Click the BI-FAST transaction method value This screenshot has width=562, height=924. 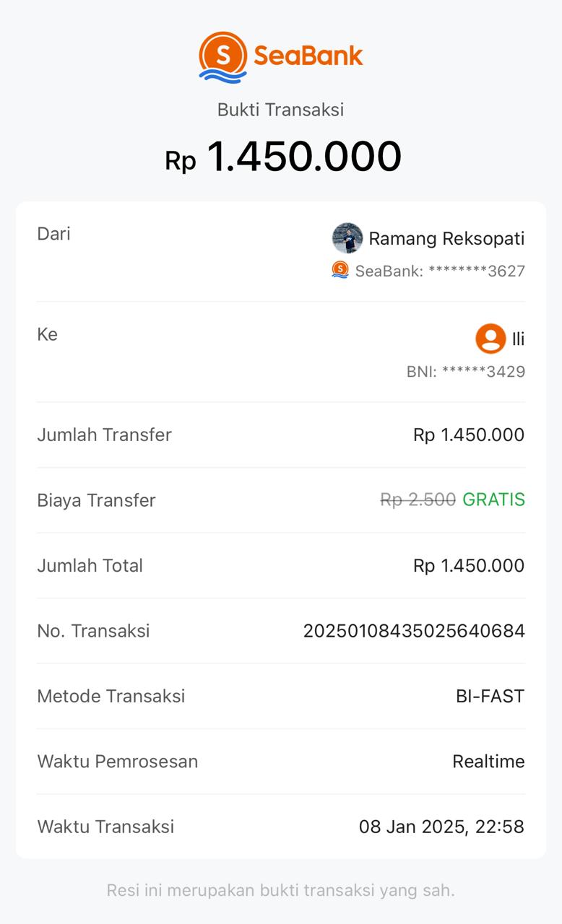click(490, 696)
